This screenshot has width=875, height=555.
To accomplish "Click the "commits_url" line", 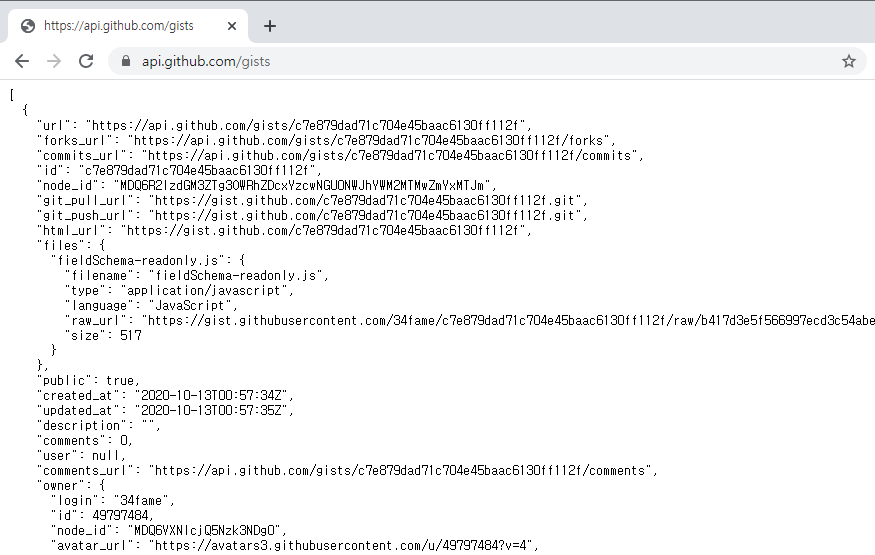I will click(x=340, y=155).
